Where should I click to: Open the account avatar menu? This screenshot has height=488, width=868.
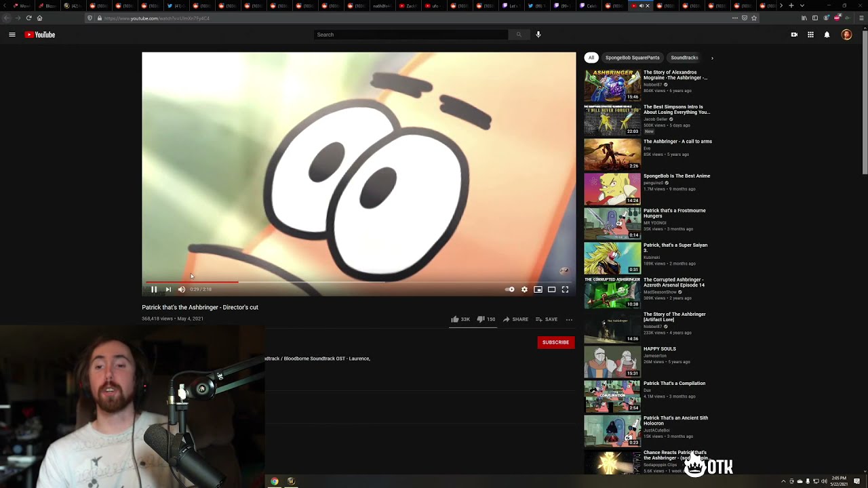pos(846,35)
